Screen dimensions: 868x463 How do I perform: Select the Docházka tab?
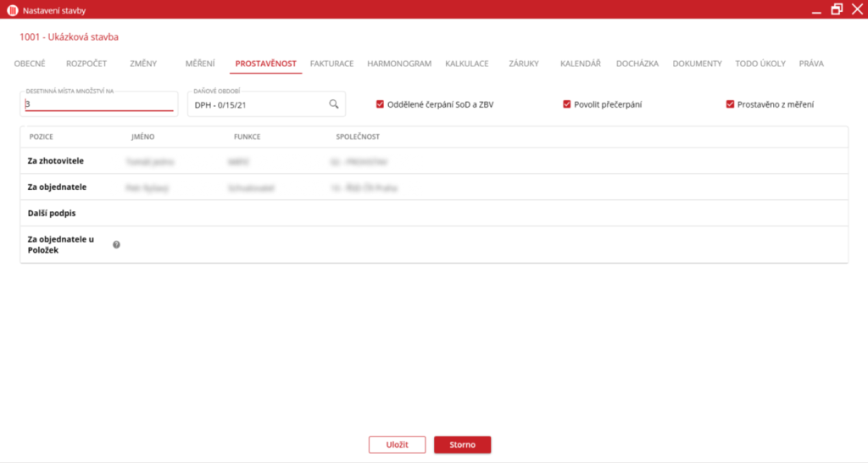(637, 64)
